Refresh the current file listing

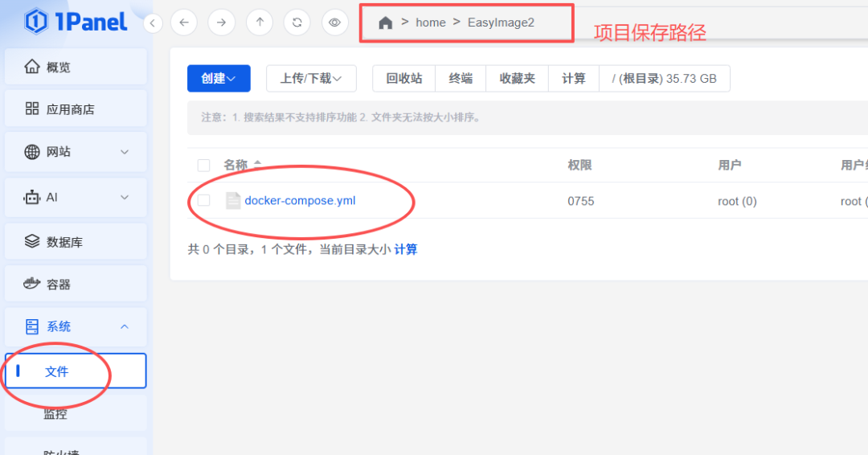(297, 23)
